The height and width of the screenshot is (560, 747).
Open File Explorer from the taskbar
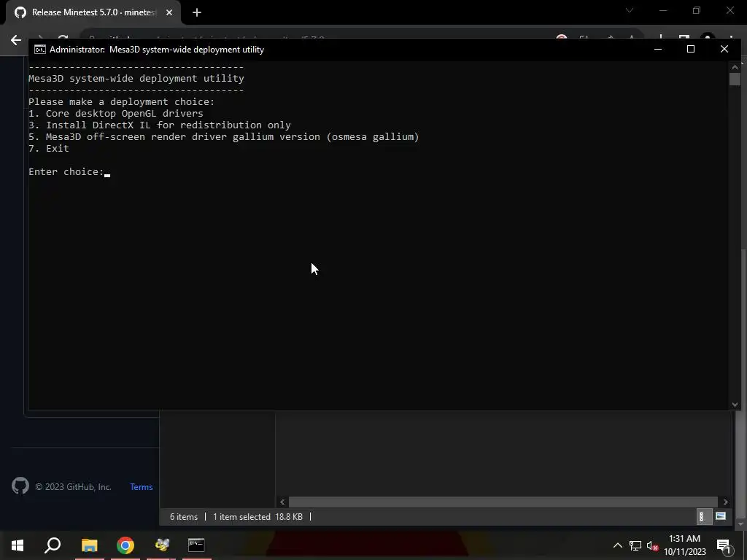click(x=89, y=545)
